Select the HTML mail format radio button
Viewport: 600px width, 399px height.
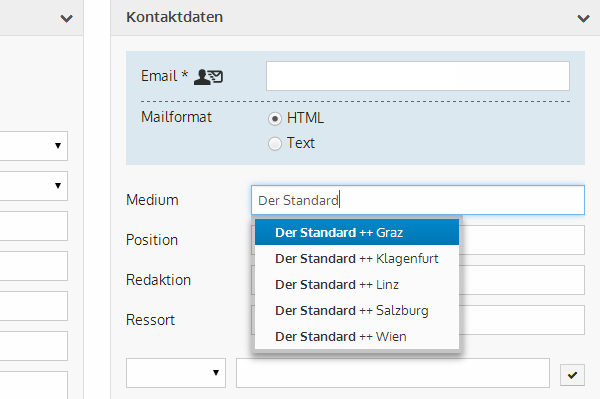pyautogui.click(x=275, y=119)
